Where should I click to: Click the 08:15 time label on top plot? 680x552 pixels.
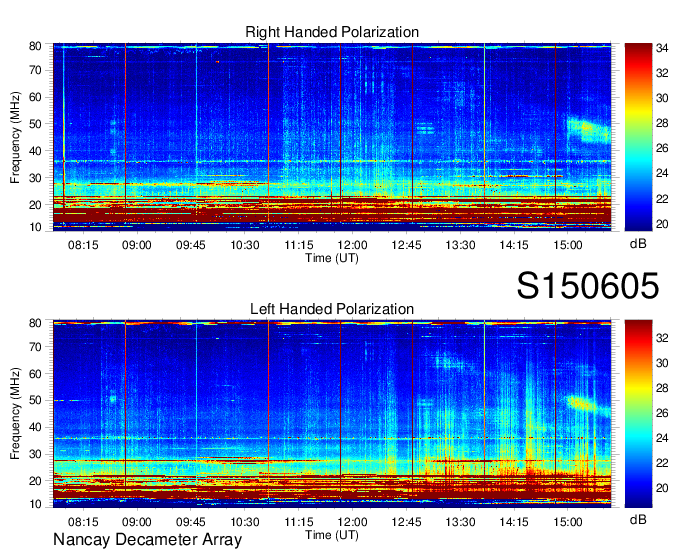83,245
